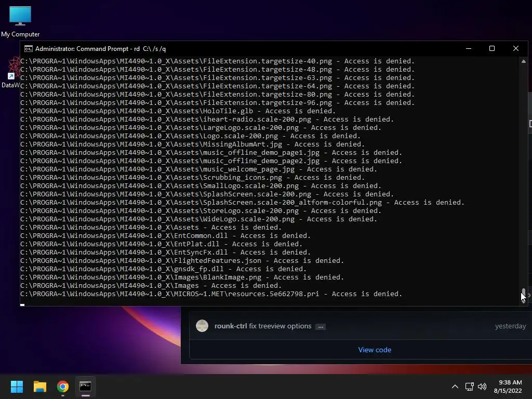Expand the commit message ellipsis button
This screenshot has height=399, width=532.
pyautogui.click(x=320, y=327)
